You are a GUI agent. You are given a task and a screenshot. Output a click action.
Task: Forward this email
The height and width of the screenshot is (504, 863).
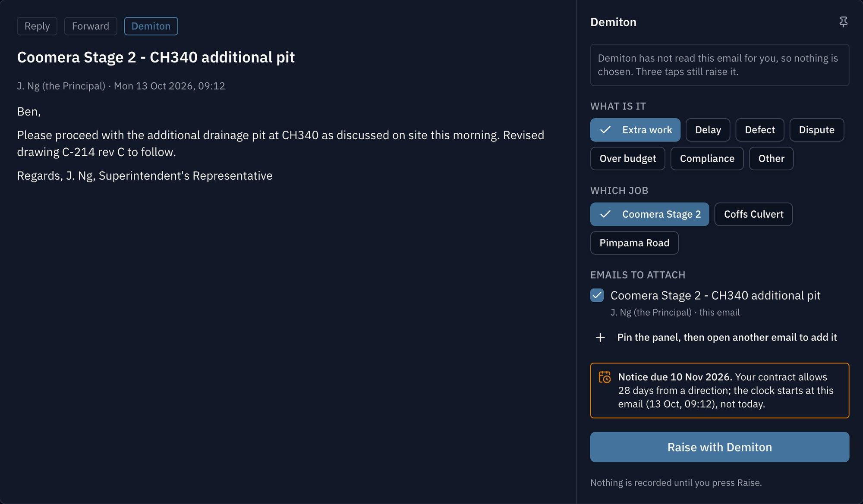click(x=91, y=26)
